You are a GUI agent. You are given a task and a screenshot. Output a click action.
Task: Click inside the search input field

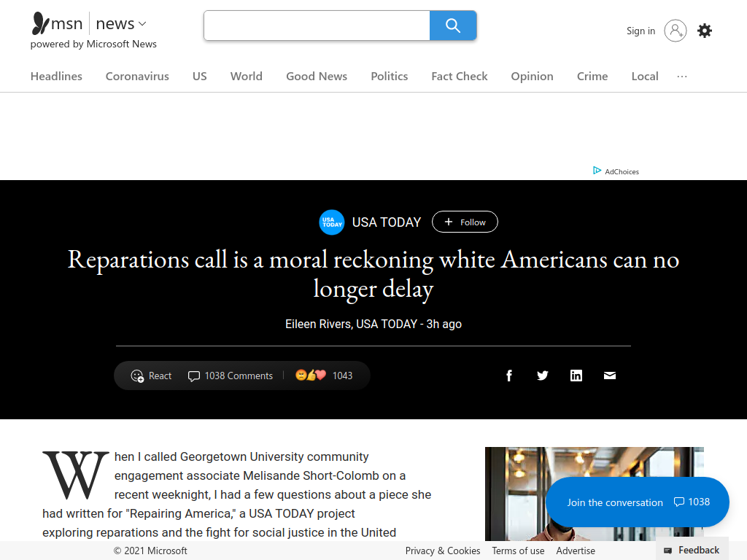317,26
